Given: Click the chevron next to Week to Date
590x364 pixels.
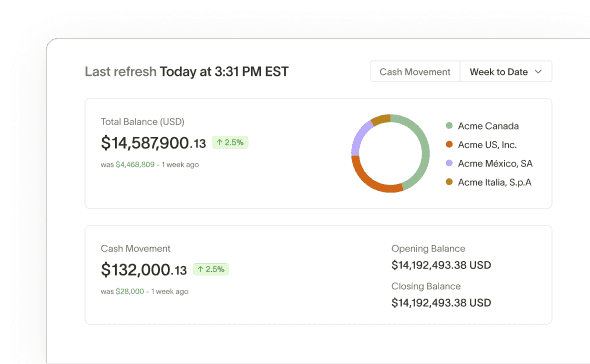Looking at the screenshot, I should pos(538,72).
